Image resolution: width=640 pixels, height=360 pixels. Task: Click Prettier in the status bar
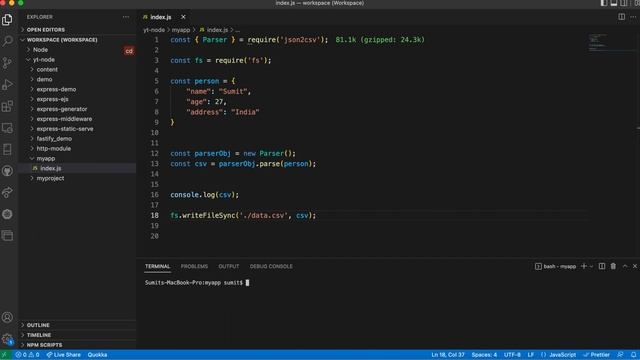[596, 355]
